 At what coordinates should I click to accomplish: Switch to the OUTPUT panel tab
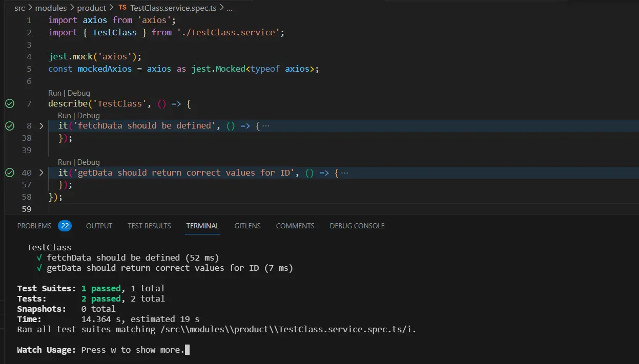coord(99,226)
